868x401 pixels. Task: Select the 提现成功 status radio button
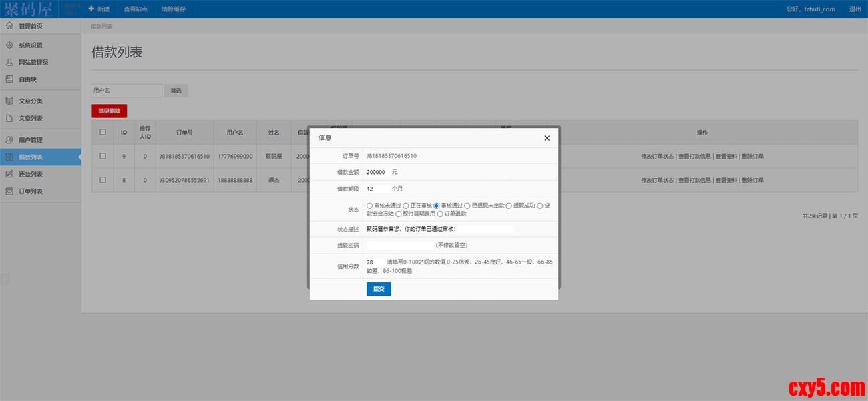tap(509, 206)
